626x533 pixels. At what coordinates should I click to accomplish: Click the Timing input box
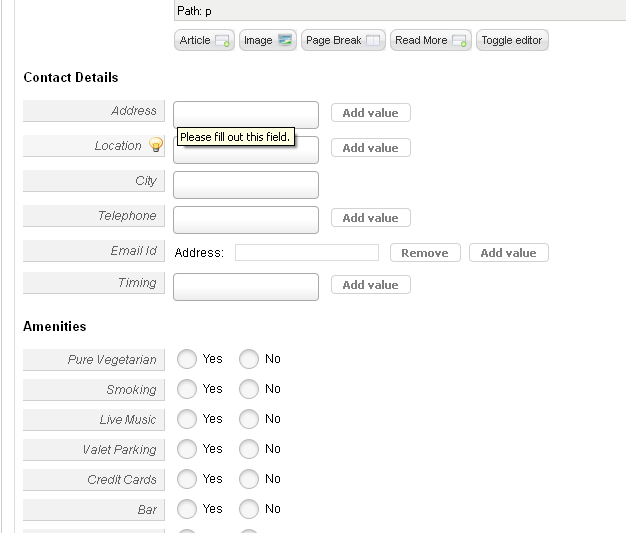246,287
